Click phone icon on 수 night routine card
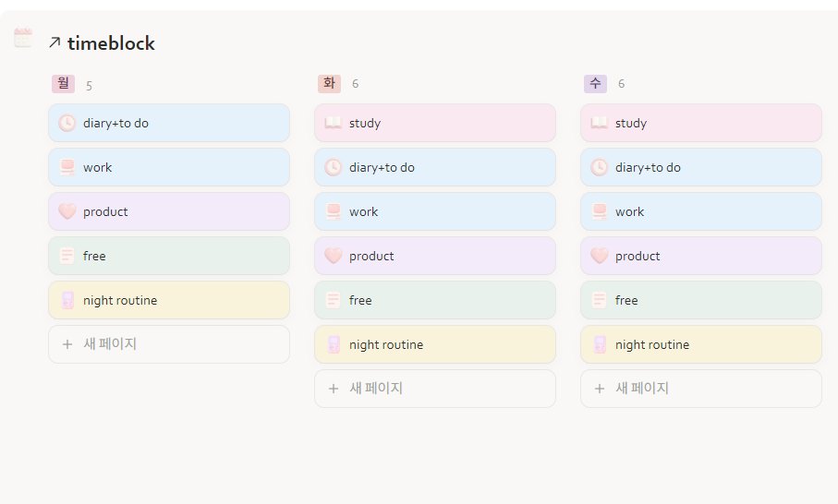This screenshot has height=504, width=838. pyautogui.click(x=600, y=344)
